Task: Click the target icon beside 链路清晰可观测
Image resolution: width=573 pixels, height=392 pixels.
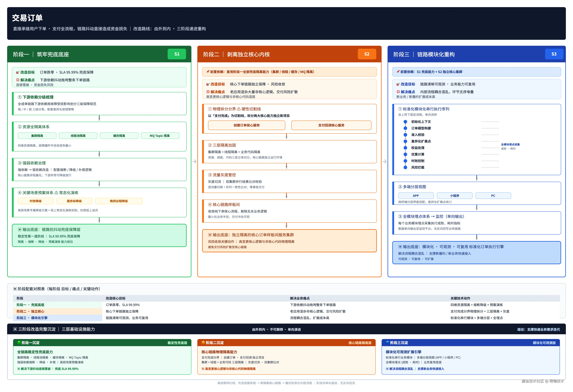Action: [x=398, y=84]
